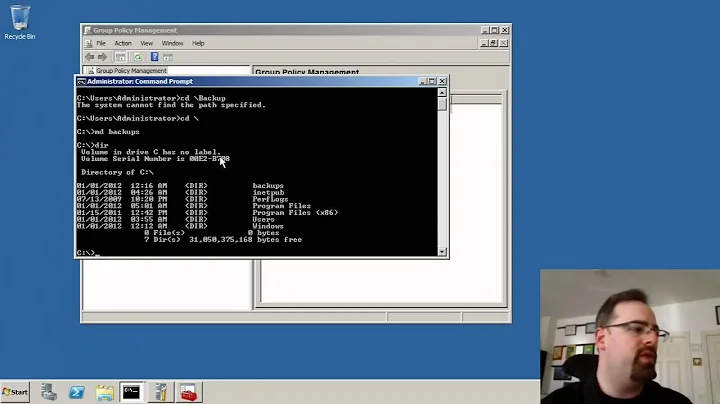720x404 pixels.
Task: Minimize the inner MDI console child window
Action: [484, 43]
